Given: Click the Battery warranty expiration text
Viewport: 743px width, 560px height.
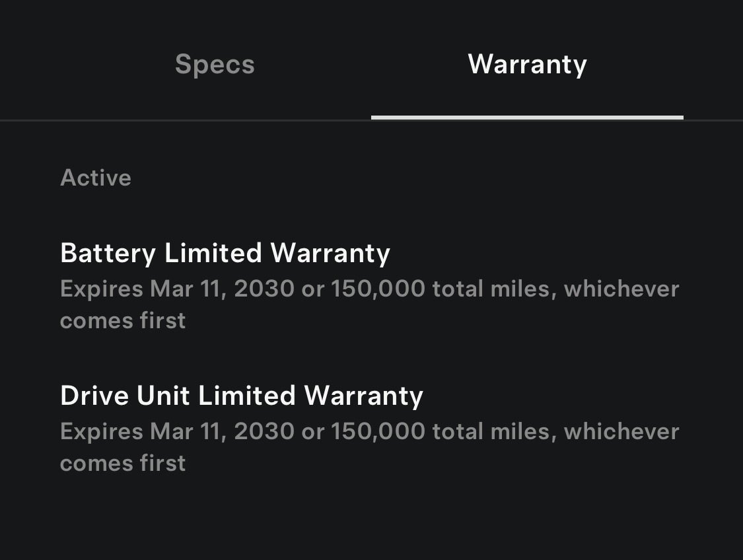Looking at the screenshot, I should [370, 289].
